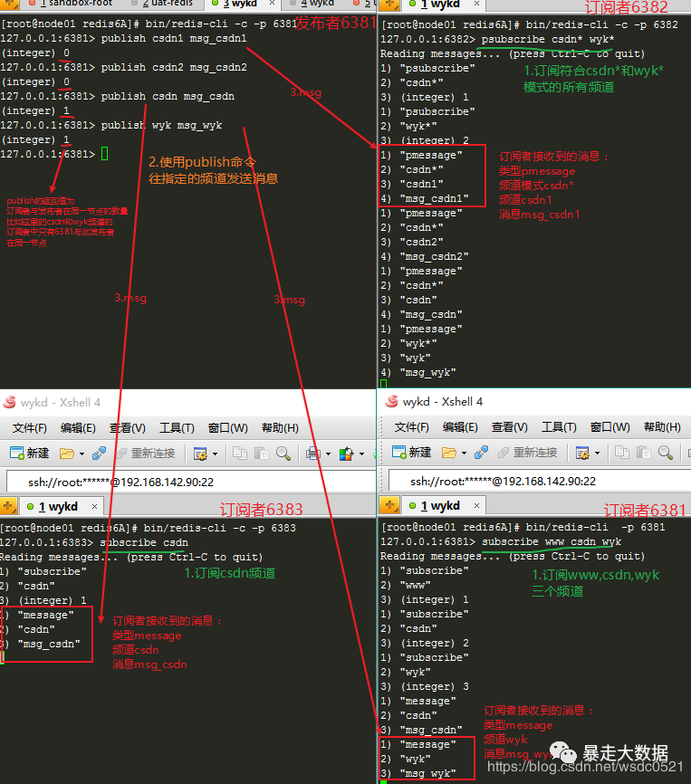Close the wykd tab in the 订阅者6383 window
The image size is (691, 784).
(94, 505)
